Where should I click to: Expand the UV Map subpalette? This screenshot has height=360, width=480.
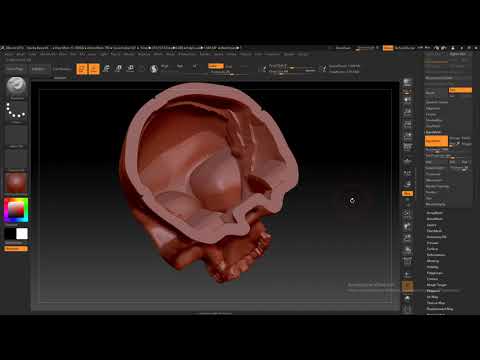pos(432,297)
